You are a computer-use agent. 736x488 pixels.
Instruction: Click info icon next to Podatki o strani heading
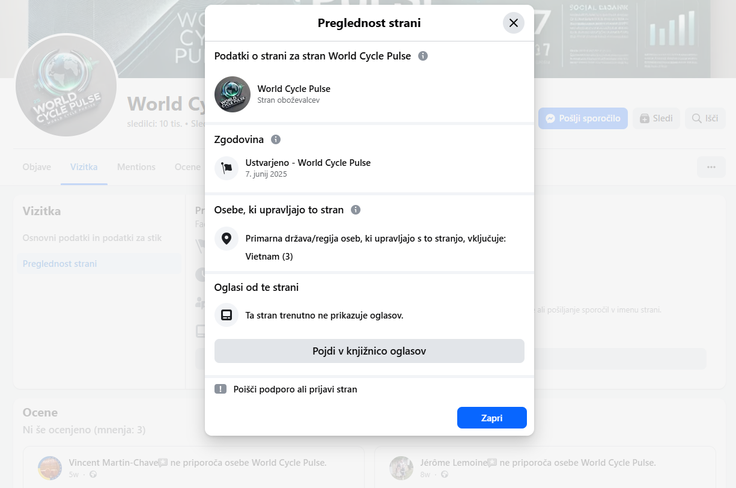pos(423,56)
